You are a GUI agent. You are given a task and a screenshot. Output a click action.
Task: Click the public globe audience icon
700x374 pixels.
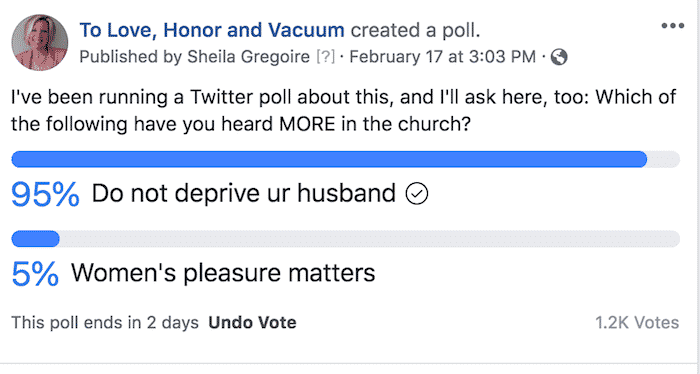559,57
